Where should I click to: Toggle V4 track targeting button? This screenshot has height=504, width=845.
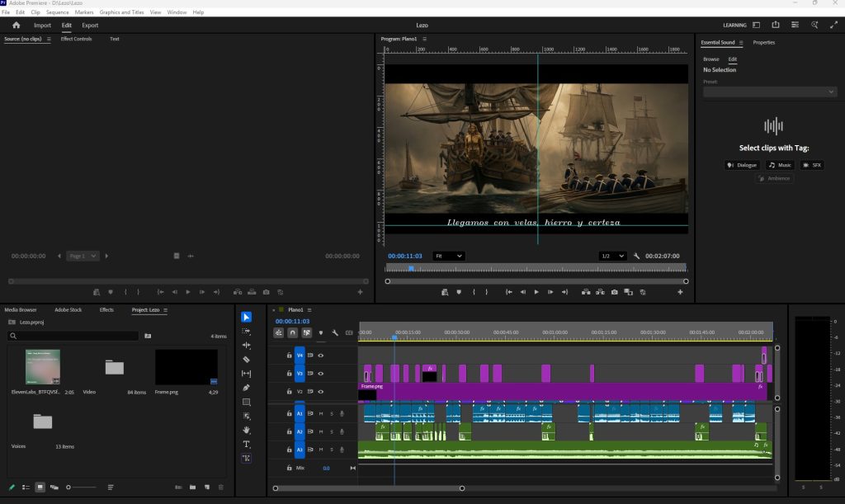[300, 356]
